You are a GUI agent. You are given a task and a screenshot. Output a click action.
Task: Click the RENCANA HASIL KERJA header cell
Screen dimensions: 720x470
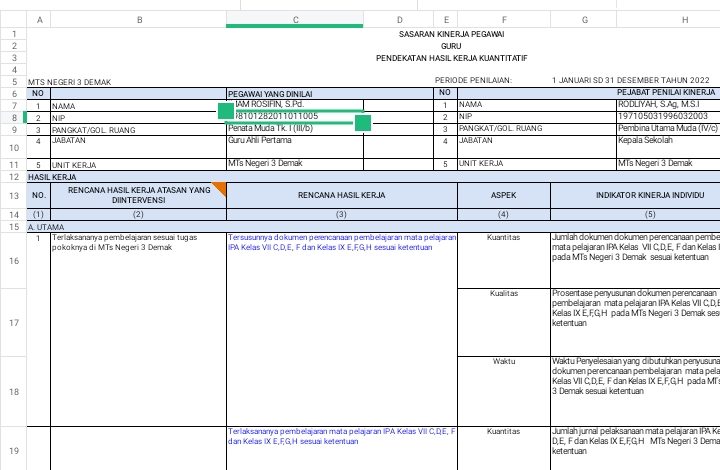tap(341, 195)
